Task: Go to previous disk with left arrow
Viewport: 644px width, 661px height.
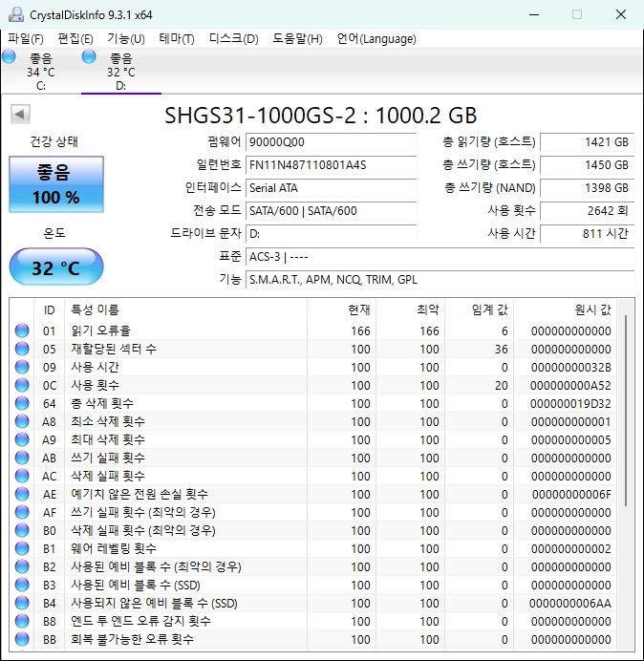Action: [x=20, y=114]
